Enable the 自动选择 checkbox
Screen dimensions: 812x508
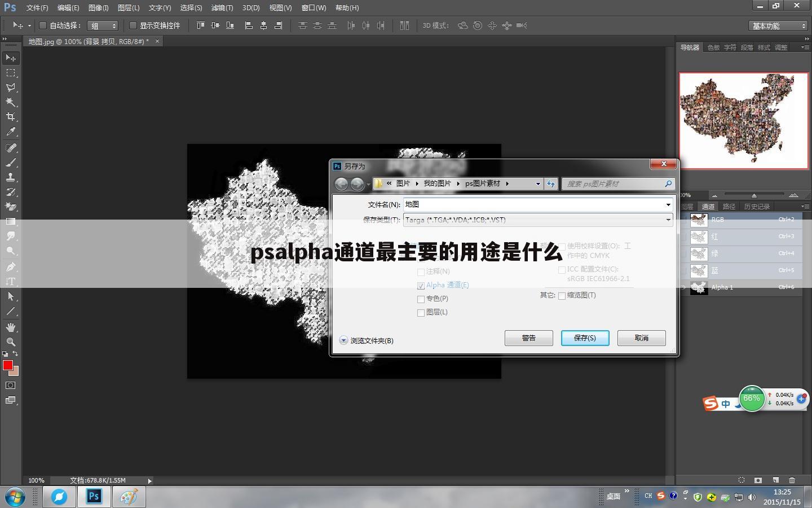42,25
